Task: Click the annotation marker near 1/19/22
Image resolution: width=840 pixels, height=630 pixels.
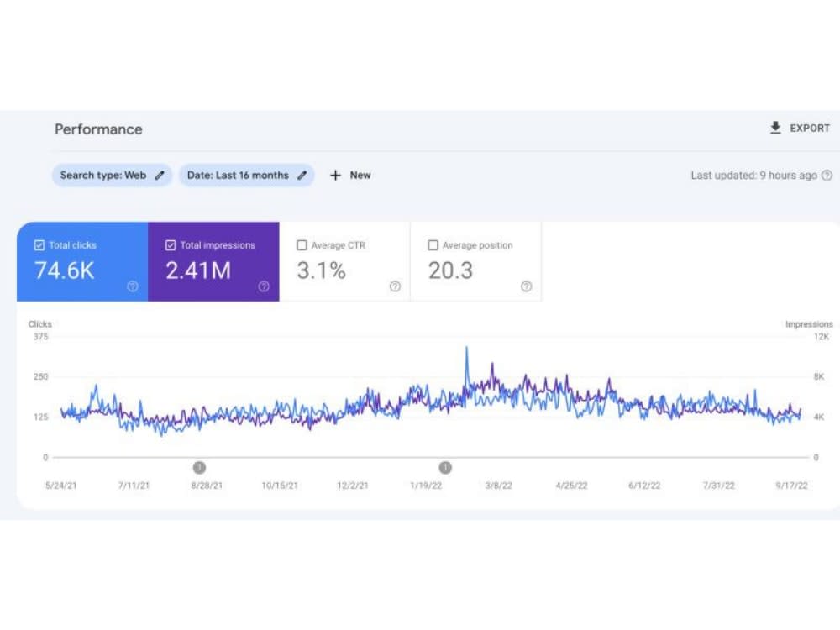Action: [445, 468]
